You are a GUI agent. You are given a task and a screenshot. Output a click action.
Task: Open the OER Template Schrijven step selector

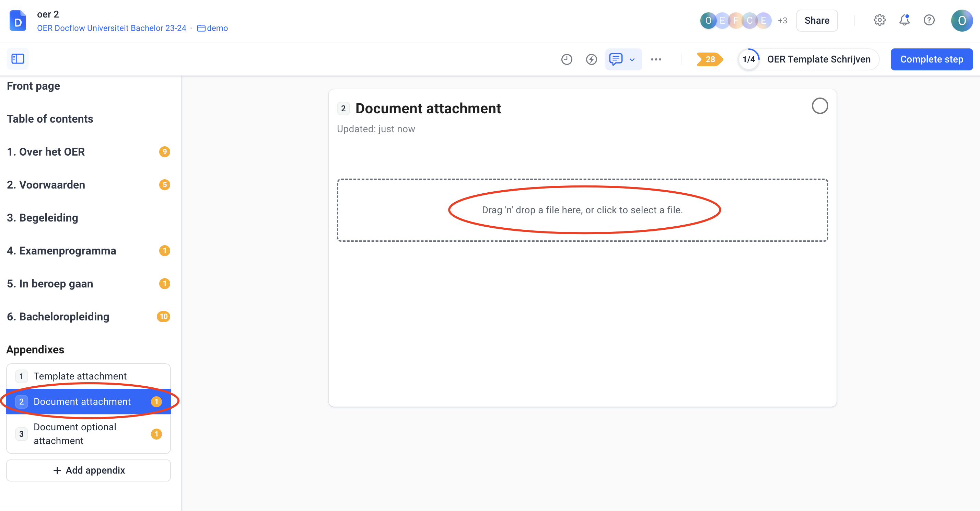tap(808, 59)
